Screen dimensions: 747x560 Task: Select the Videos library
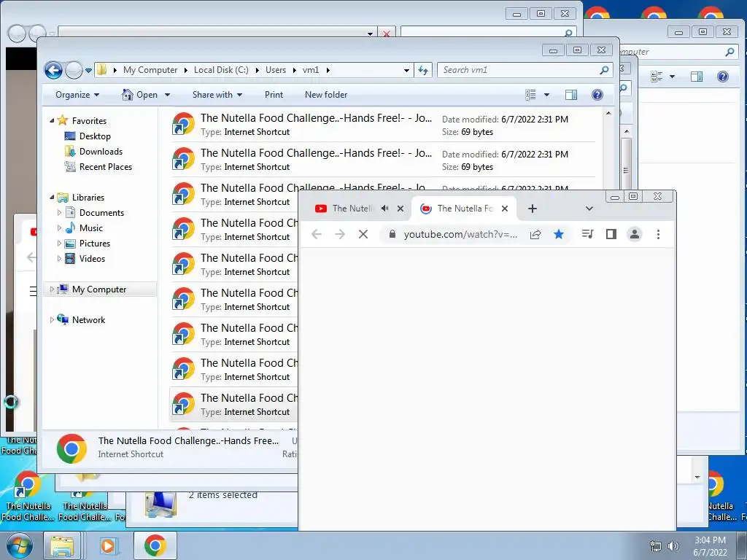pyautogui.click(x=92, y=259)
